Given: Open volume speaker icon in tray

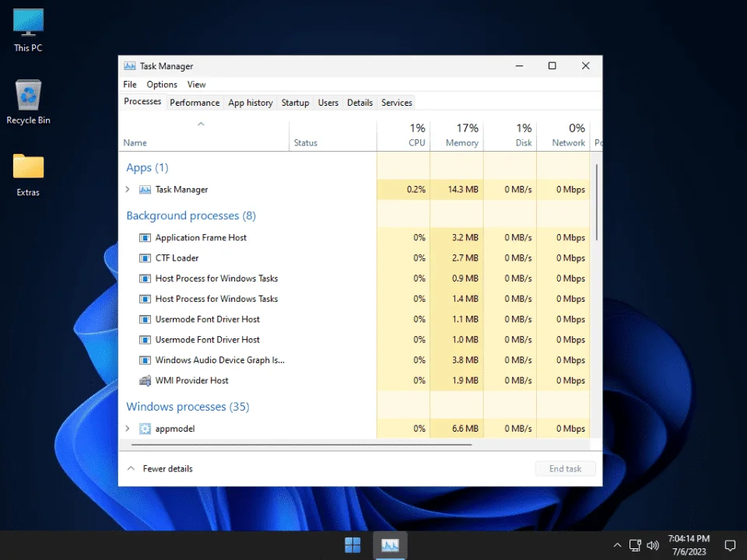Looking at the screenshot, I should 653,545.
